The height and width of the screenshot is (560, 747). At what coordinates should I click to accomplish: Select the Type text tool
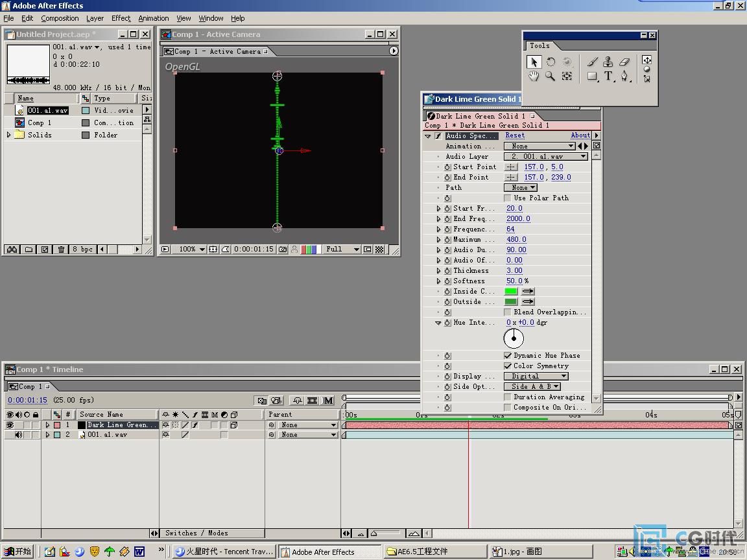608,76
